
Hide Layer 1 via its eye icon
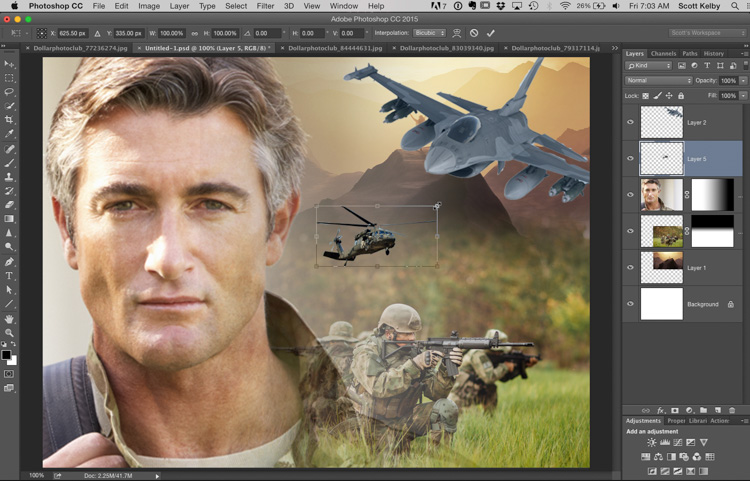point(630,268)
